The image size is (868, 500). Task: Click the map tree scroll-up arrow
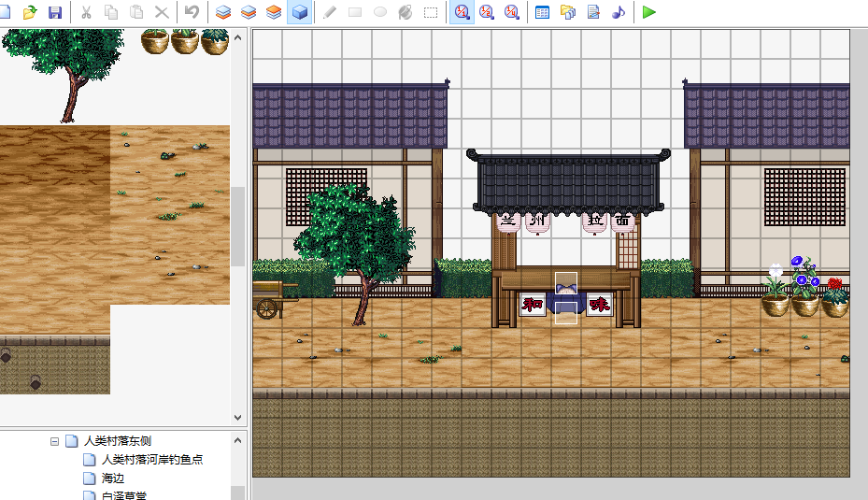pyautogui.click(x=238, y=441)
